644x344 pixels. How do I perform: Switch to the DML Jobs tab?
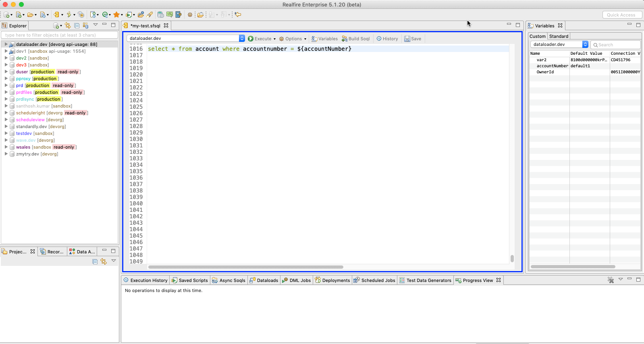pyautogui.click(x=297, y=280)
